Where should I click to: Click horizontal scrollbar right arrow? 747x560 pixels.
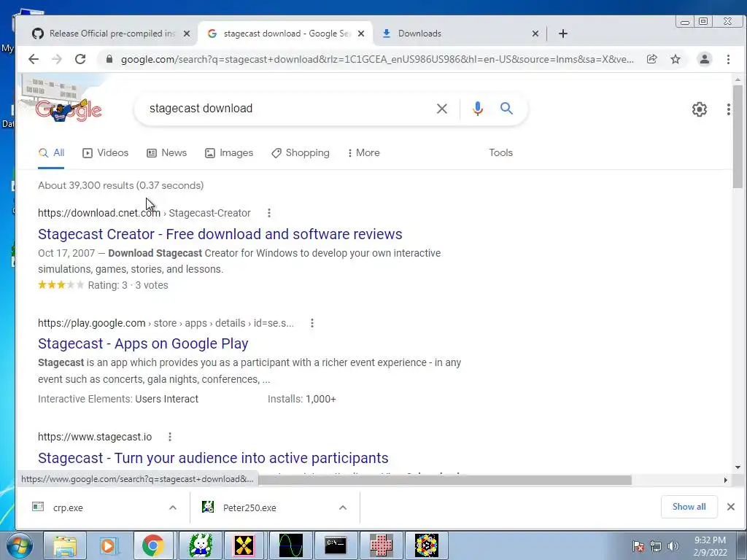tap(726, 480)
